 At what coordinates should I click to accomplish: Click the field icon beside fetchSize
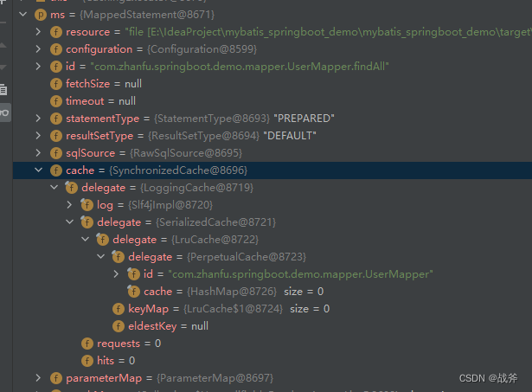pos(56,84)
